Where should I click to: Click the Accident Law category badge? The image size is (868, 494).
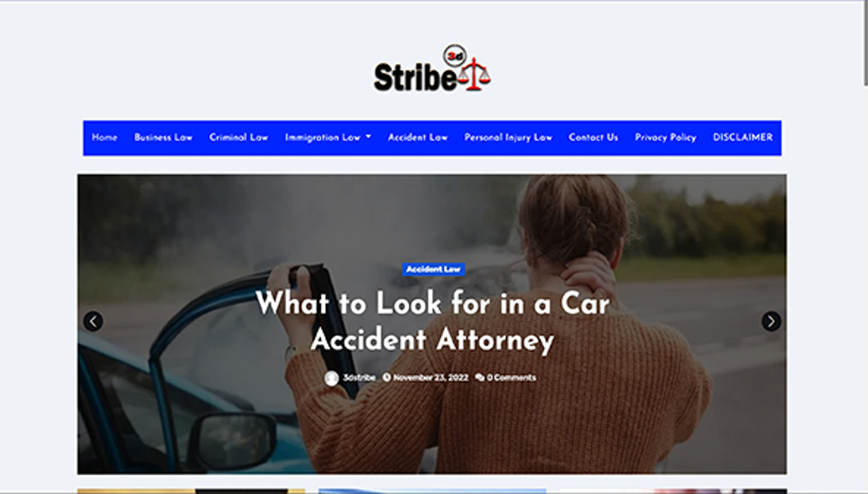(433, 269)
